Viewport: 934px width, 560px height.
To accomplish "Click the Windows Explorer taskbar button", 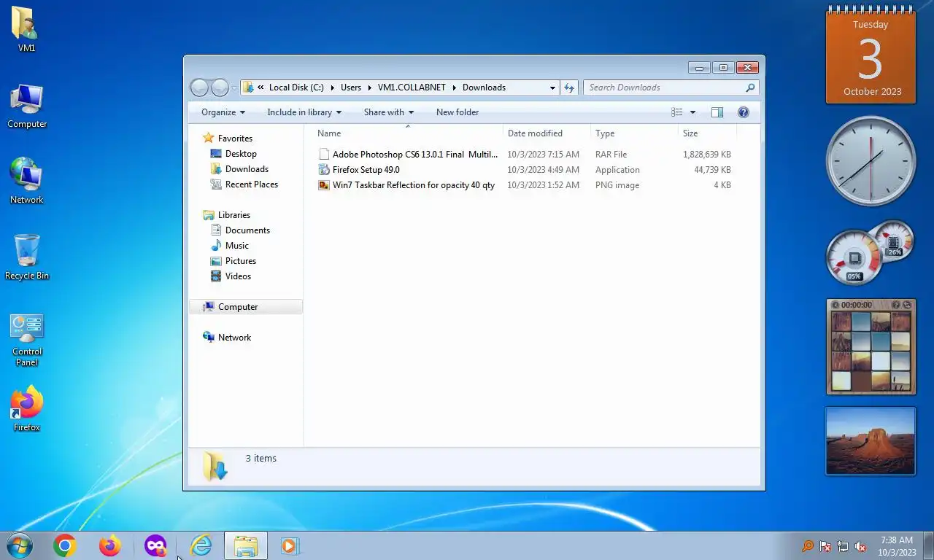I will (x=246, y=545).
